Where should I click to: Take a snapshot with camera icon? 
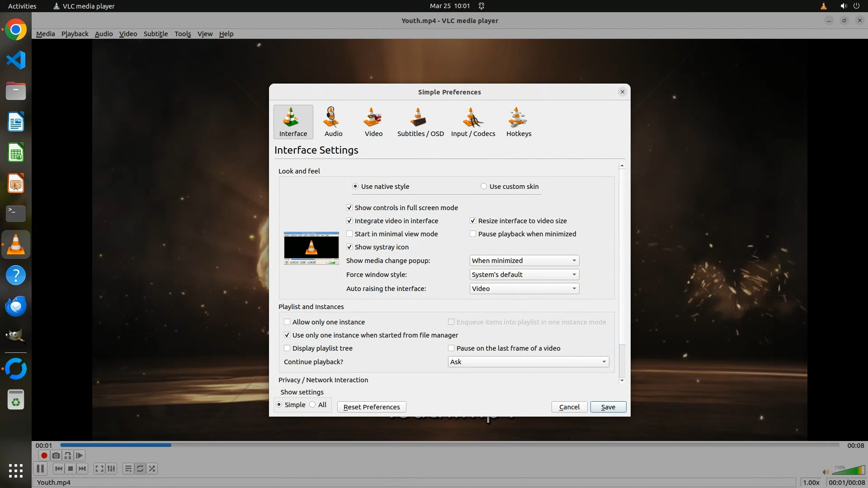56,455
